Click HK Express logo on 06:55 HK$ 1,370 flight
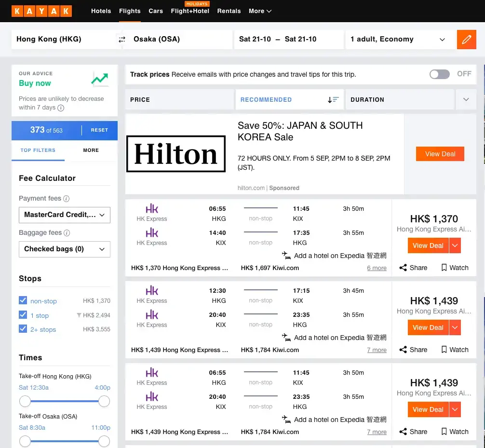 point(152,208)
